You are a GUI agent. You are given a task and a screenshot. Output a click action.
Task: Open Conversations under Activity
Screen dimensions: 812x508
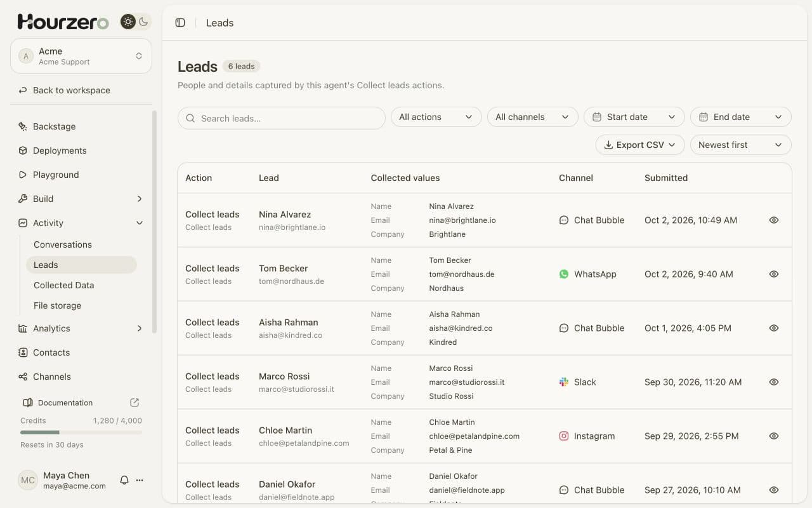[x=81, y=244]
